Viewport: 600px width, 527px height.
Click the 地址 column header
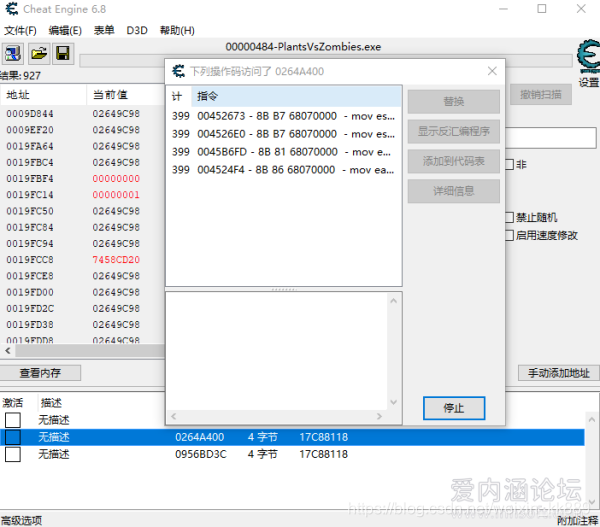[43, 95]
